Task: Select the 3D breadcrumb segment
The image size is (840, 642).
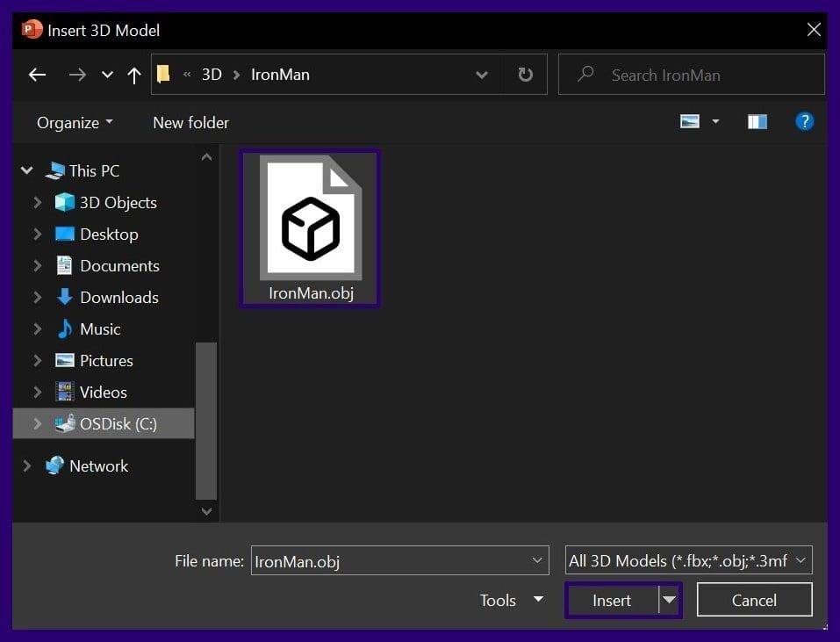Action: 212,75
